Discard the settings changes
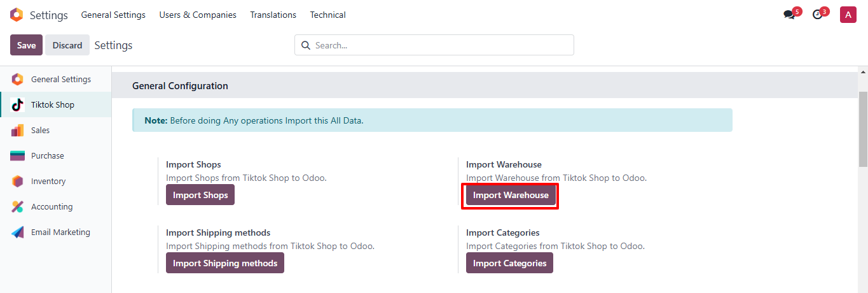The image size is (868, 293). click(x=67, y=45)
